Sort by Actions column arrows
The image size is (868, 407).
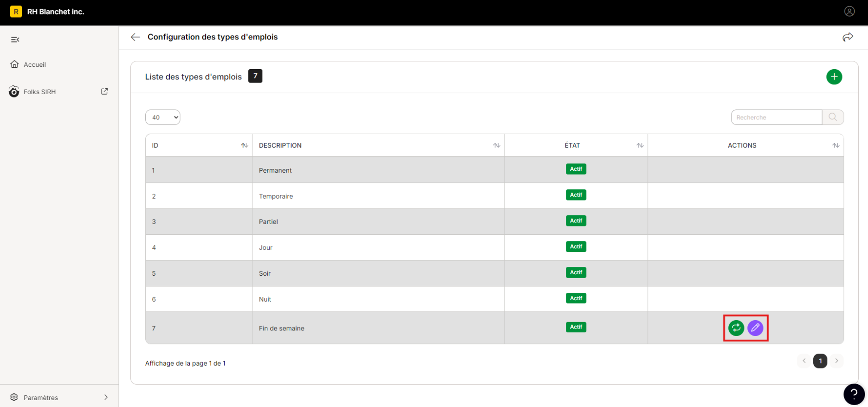pos(836,145)
